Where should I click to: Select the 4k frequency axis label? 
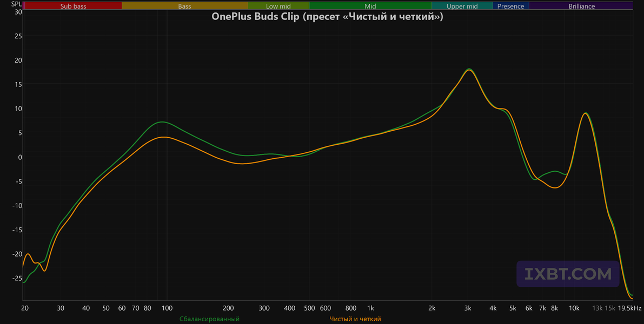tap(493, 308)
